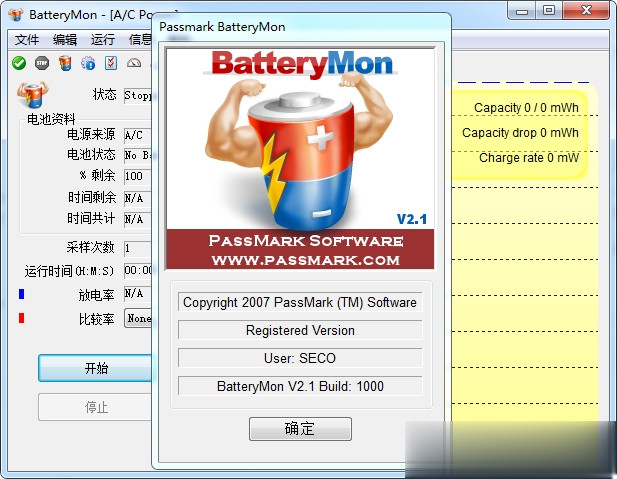Click WWW.PASSMARK.COM text in the banner
Screen dimensions: 617x479
305,260
